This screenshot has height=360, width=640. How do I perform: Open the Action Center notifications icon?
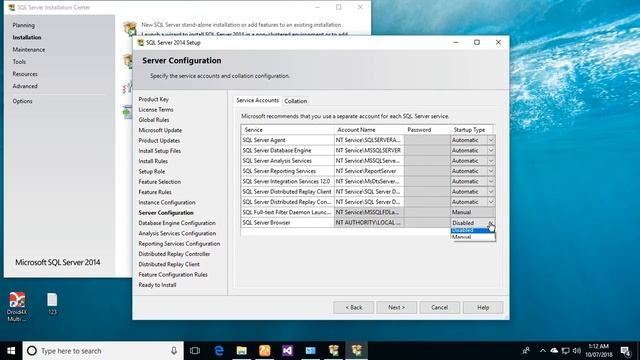pos(625,351)
